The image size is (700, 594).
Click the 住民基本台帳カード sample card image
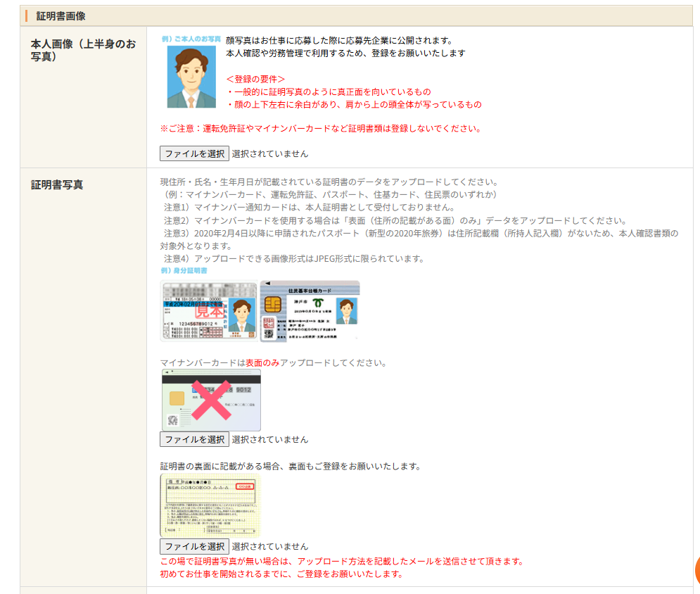[310, 310]
